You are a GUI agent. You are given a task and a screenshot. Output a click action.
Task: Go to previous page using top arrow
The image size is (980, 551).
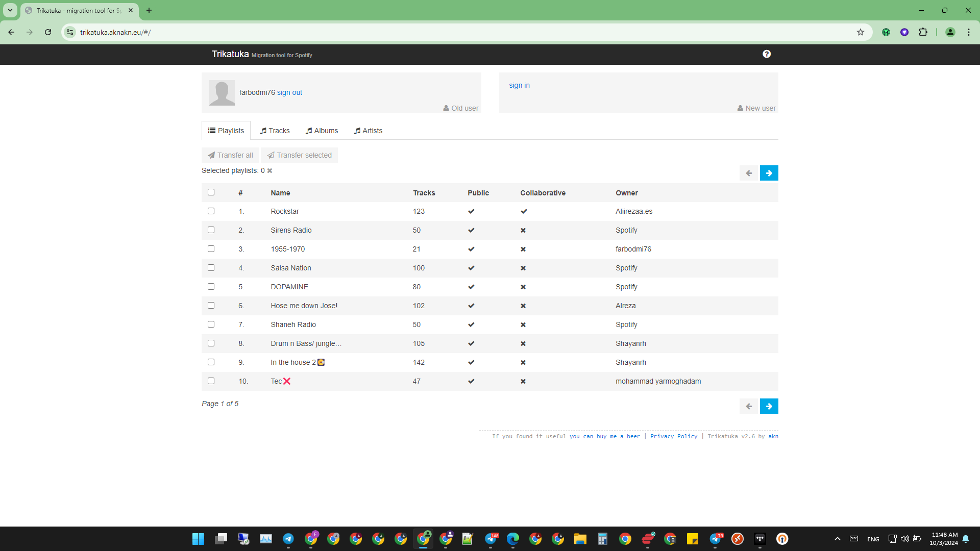[749, 173]
